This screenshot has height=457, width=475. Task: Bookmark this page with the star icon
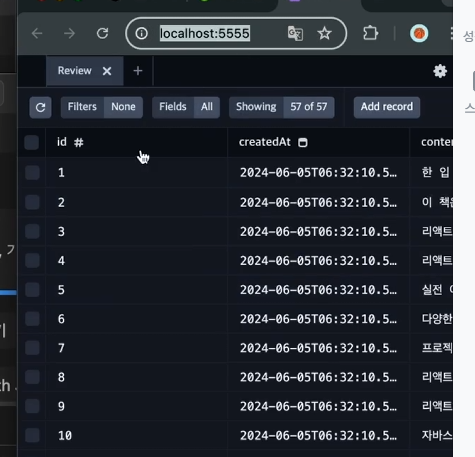[x=324, y=33]
